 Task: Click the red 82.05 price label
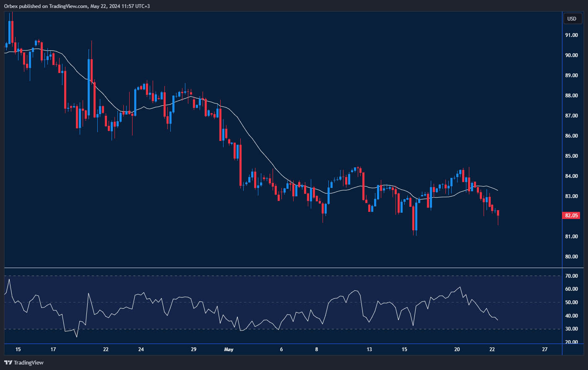(x=572, y=215)
